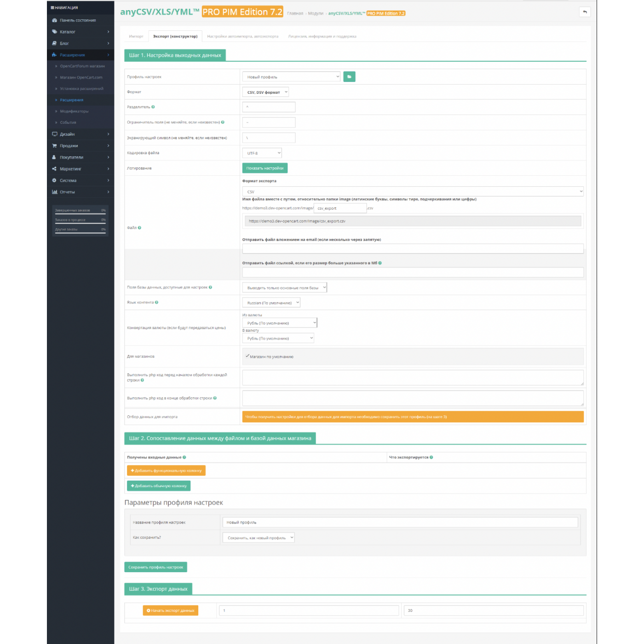Click help icon beside Язык контента
The height and width of the screenshot is (644, 644).
coord(157,303)
